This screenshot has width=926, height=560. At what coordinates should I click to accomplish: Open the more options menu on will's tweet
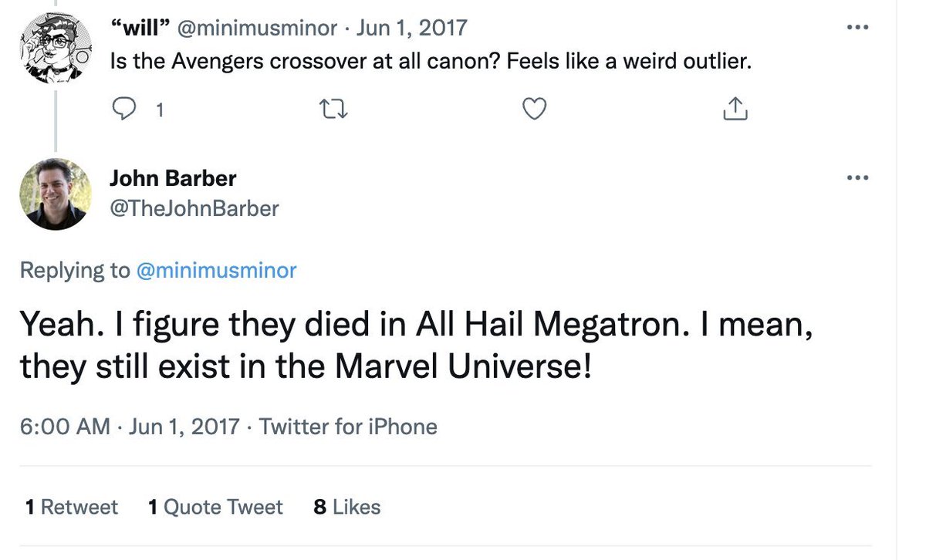(857, 27)
